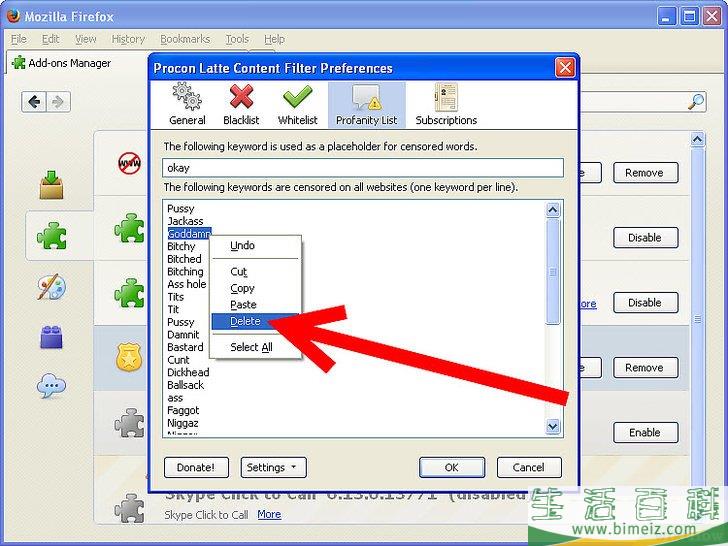
Task: Click the Firefox logo in title bar
Action: pyautogui.click(x=13, y=16)
